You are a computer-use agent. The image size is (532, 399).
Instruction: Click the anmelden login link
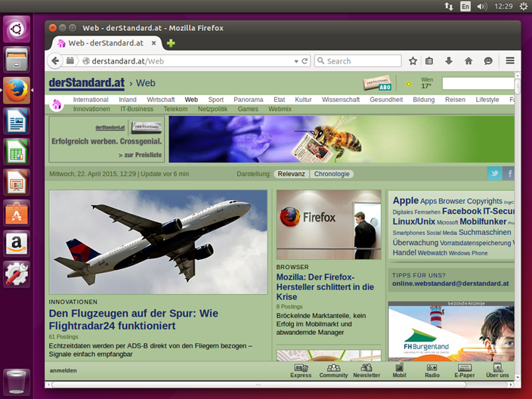coord(63,370)
